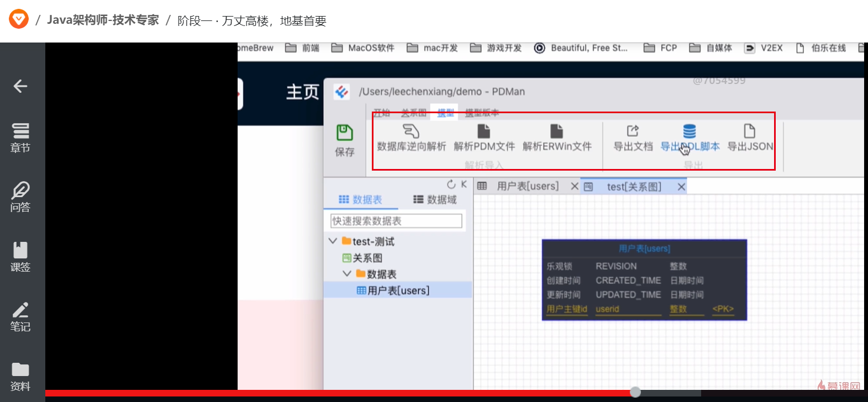Screen dimensions: 868x402
Task: Click UPDATED_TIME field in users entity
Action: [x=628, y=295]
